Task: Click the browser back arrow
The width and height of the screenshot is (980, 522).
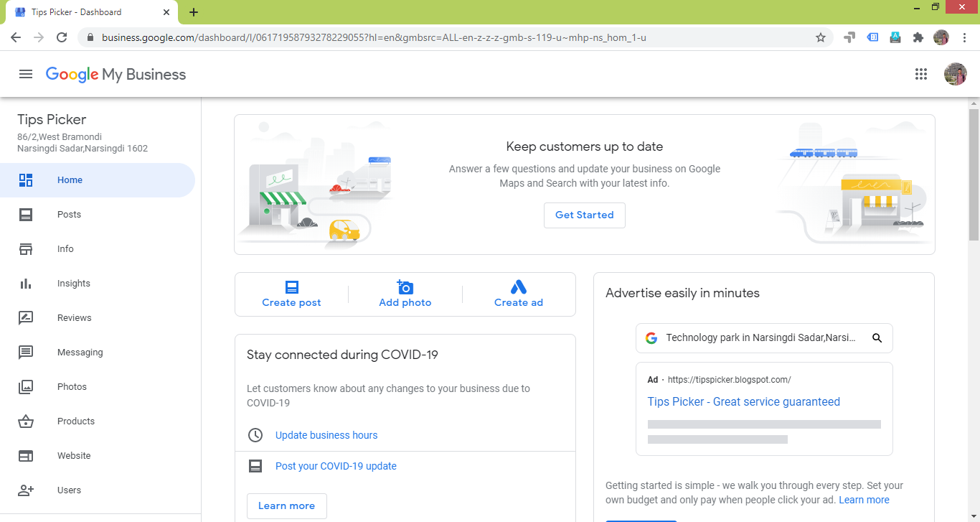Action: [x=16, y=37]
